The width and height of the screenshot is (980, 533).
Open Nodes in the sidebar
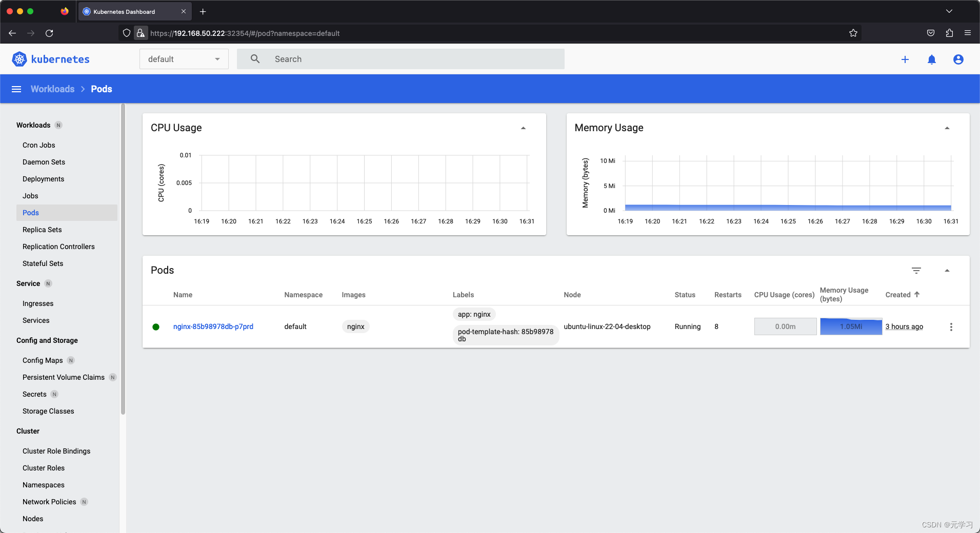tap(33, 519)
